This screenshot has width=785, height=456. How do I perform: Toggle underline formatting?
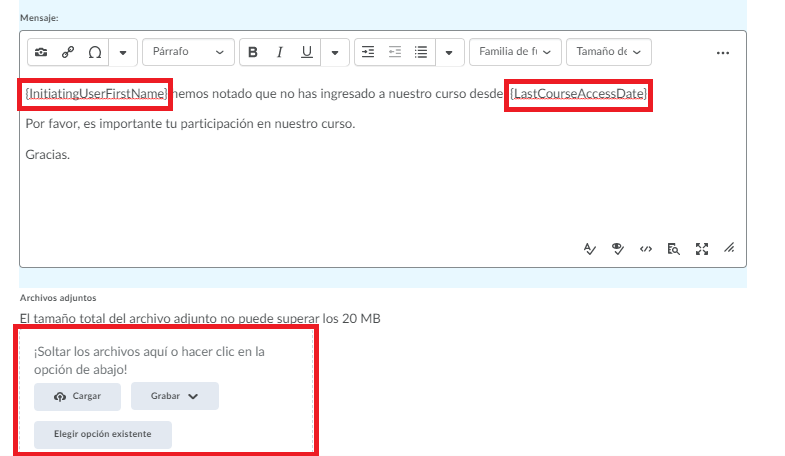point(307,52)
